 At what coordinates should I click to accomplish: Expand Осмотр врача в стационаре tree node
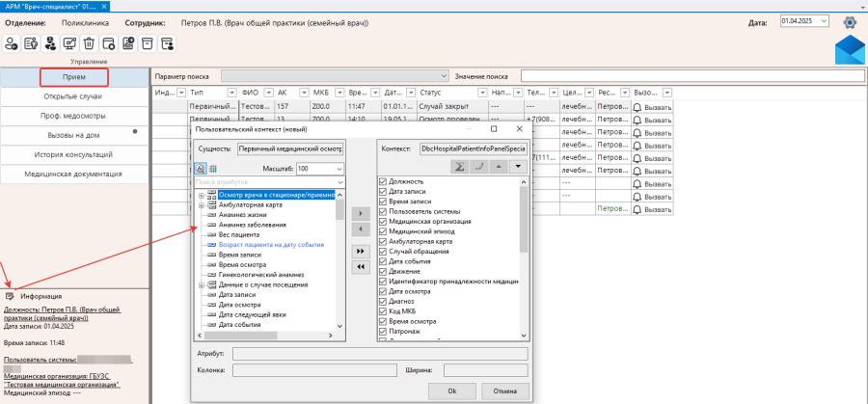pyautogui.click(x=201, y=196)
